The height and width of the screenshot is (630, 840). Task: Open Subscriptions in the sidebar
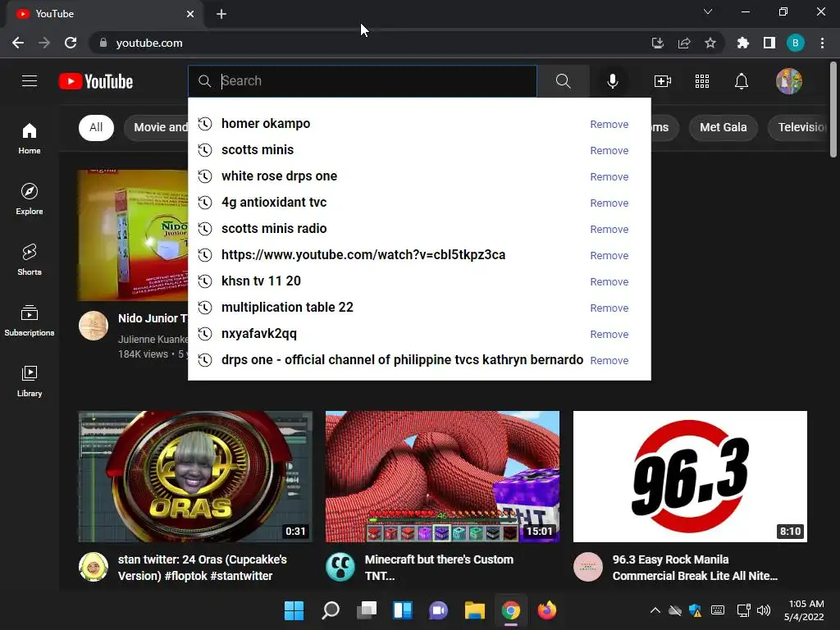click(30, 320)
